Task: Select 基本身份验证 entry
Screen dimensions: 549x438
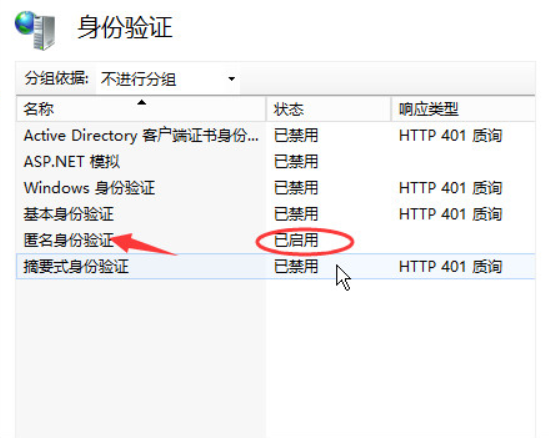Action: pos(69,214)
